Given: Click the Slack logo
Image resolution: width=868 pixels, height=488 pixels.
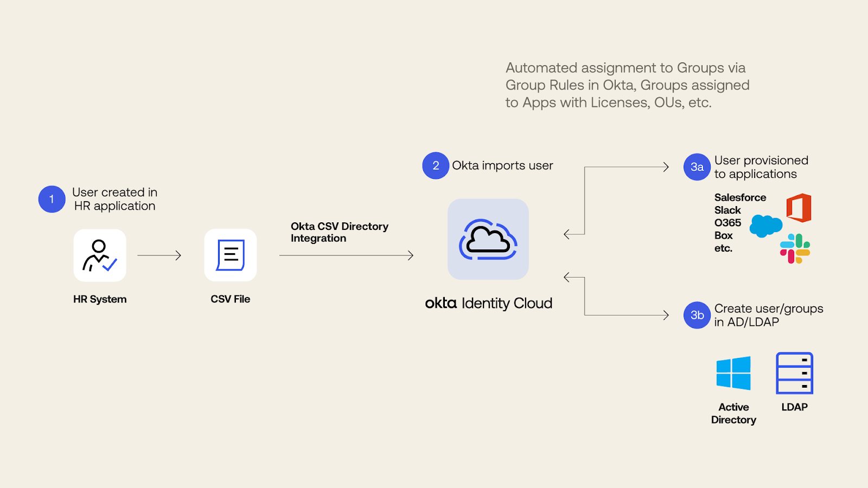Looking at the screenshot, I should 795,248.
